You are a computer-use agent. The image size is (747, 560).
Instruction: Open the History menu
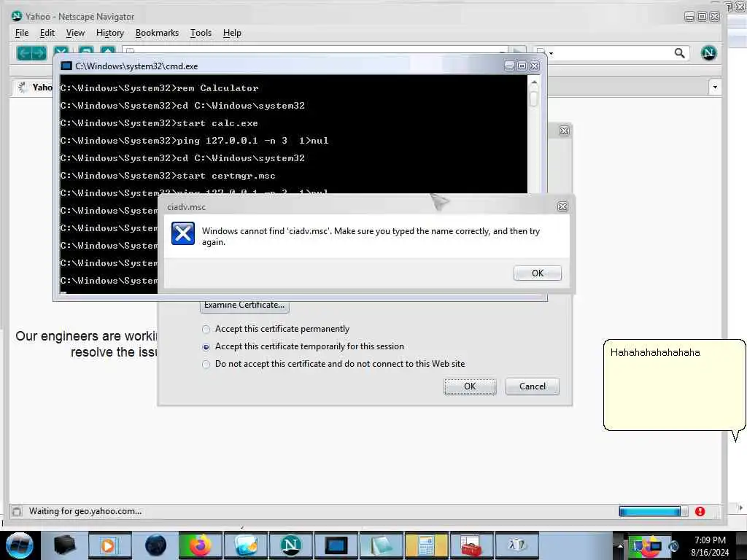click(x=110, y=33)
